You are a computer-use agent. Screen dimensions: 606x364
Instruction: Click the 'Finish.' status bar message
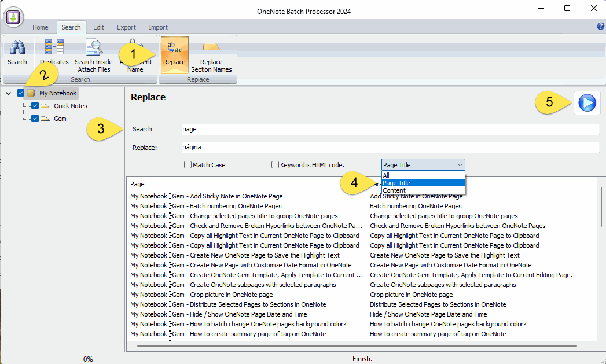pyautogui.click(x=362, y=359)
